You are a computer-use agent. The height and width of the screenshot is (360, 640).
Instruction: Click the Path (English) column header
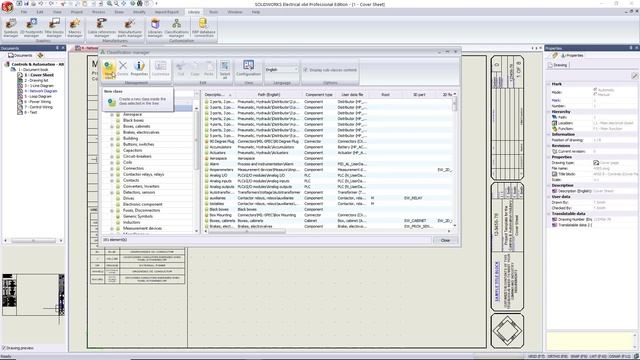(x=269, y=95)
